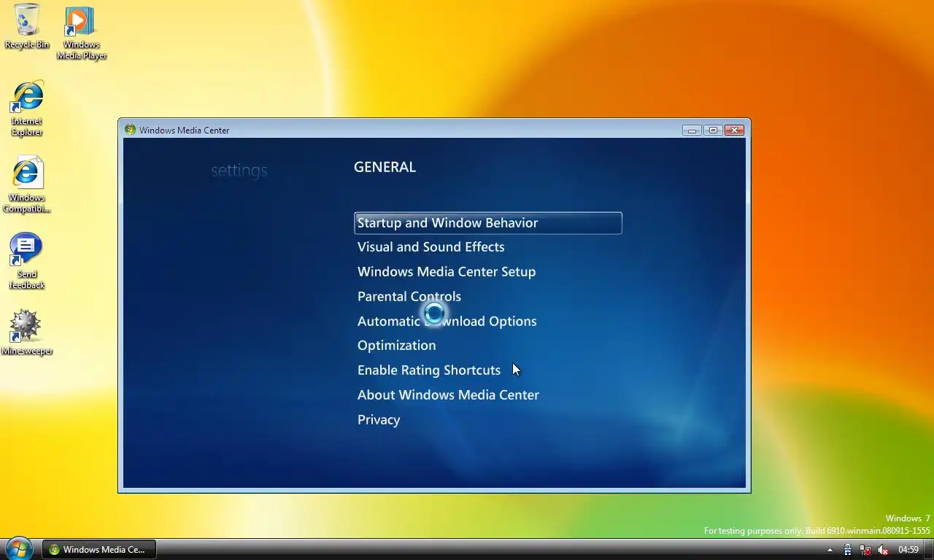The image size is (934, 560).
Task: Choose Enable Rating Shortcuts
Action: [429, 370]
